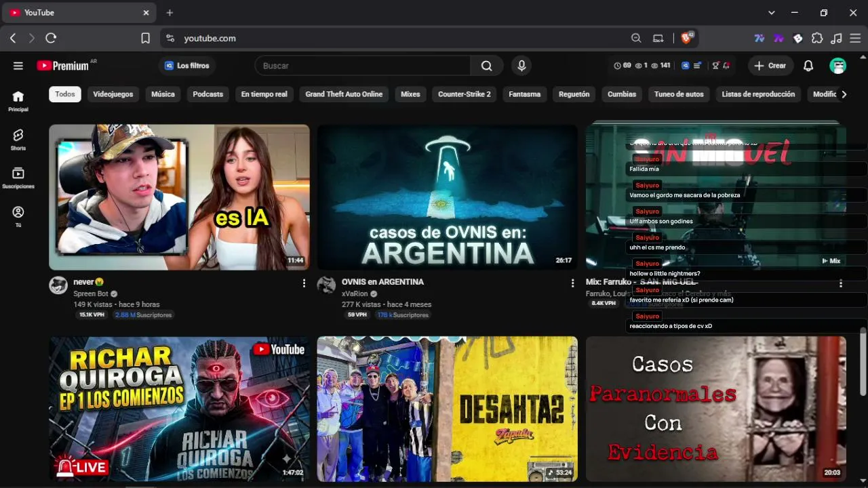This screenshot has height=488, width=868.
Task: Open options for the Mix: Farruko card
Action: [841, 283]
